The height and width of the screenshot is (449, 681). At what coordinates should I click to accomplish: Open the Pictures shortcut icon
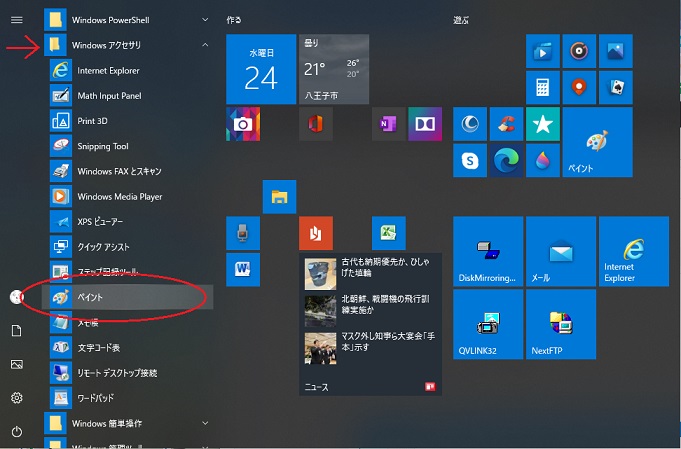tap(17, 364)
